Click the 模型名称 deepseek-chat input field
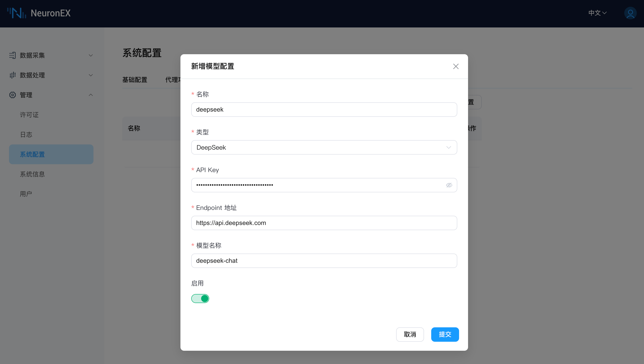The width and height of the screenshot is (644, 364). pyautogui.click(x=324, y=261)
